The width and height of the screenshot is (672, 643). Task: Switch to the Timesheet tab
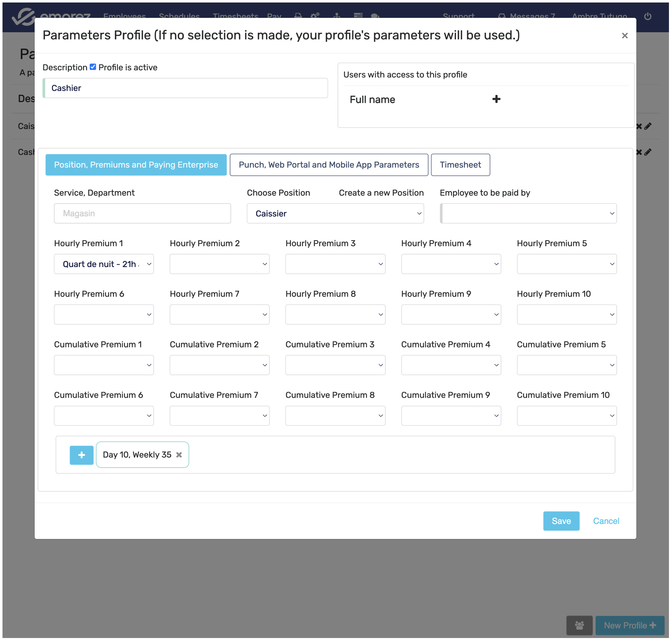[x=460, y=165]
